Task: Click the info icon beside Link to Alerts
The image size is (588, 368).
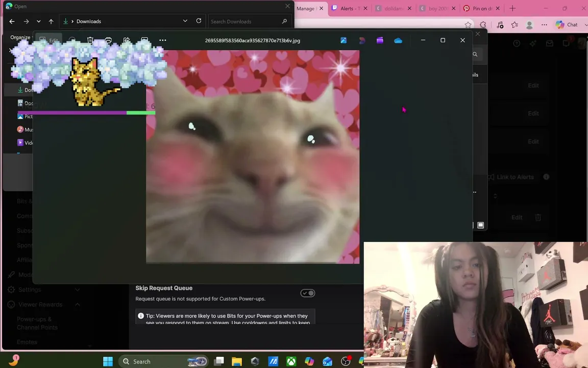Action: click(546, 177)
